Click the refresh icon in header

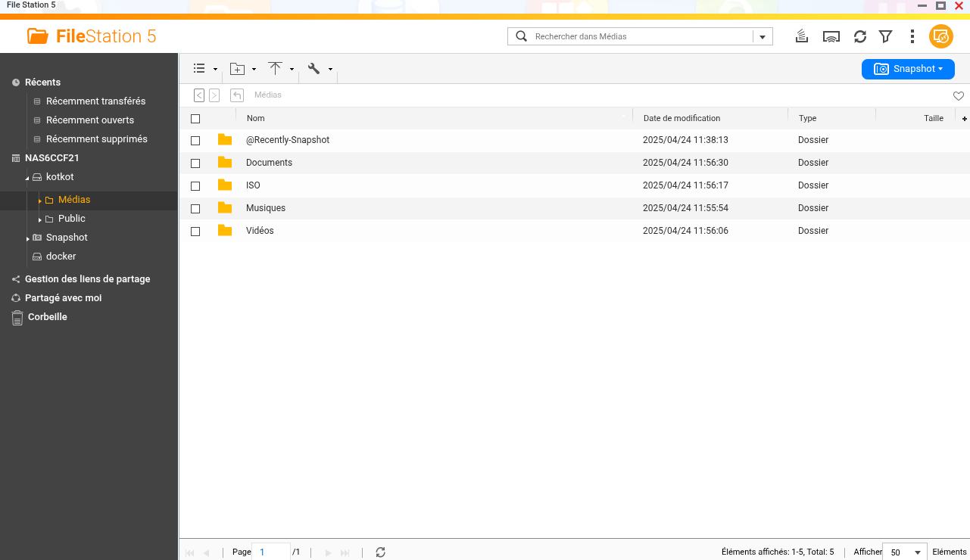[x=860, y=36]
